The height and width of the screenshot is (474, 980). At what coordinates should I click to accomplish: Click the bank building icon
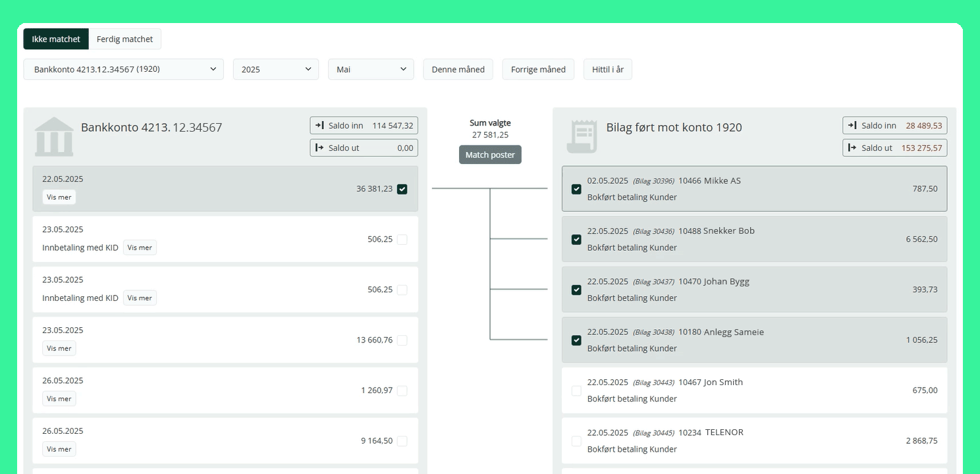coord(54,136)
